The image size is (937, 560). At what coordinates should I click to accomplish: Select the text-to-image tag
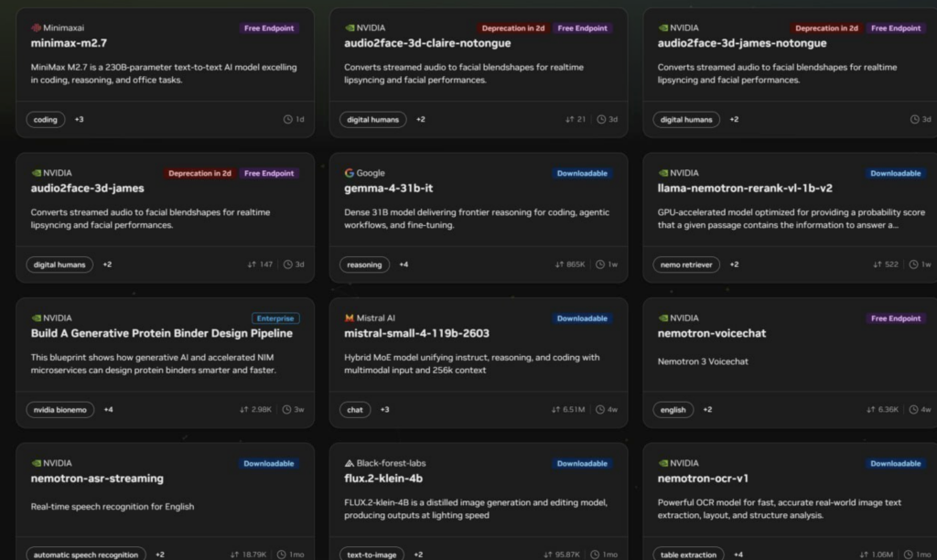point(372,554)
